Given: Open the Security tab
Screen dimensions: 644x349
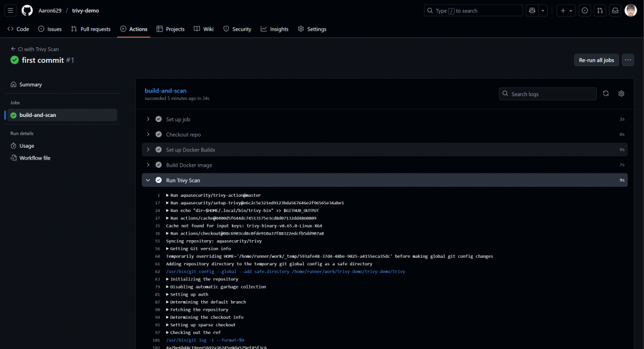Looking at the screenshot, I should tap(237, 29).
